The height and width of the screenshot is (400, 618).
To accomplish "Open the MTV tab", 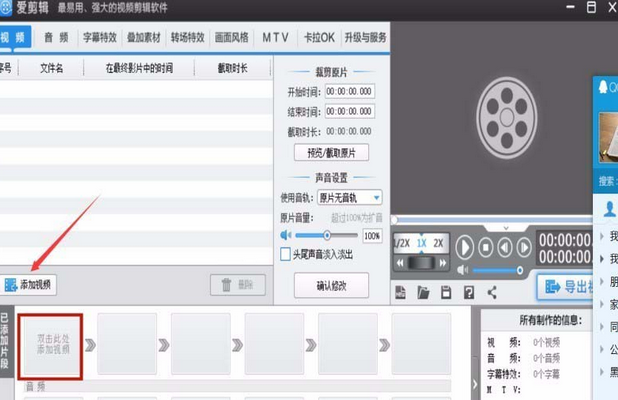I will pyautogui.click(x=275, y=37).
